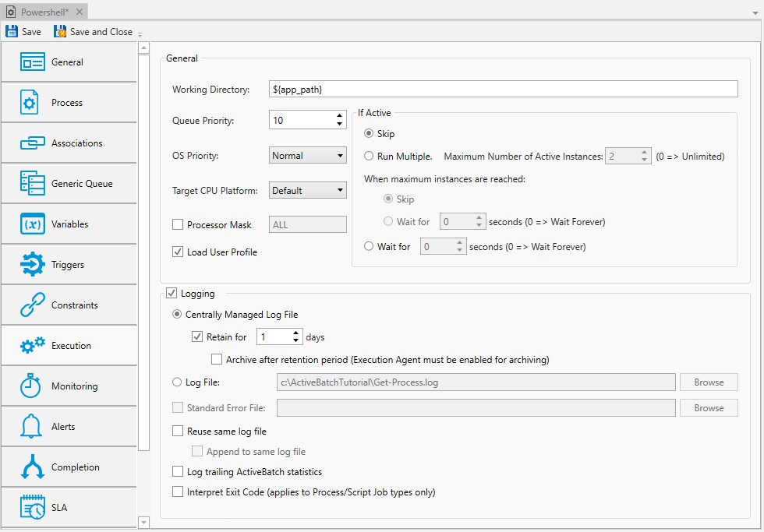
Task: Click the Triggers gear arrow icon
Action: coord(32,265)
